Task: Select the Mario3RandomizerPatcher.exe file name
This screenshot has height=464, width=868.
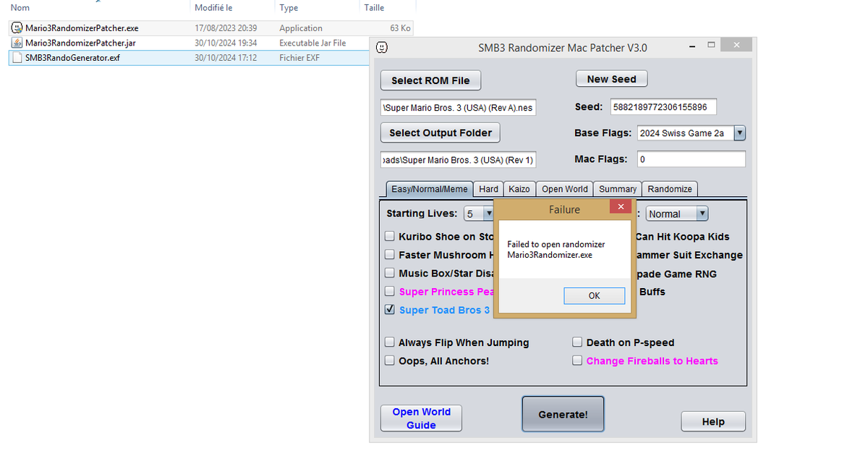Action: coord(82,28)
